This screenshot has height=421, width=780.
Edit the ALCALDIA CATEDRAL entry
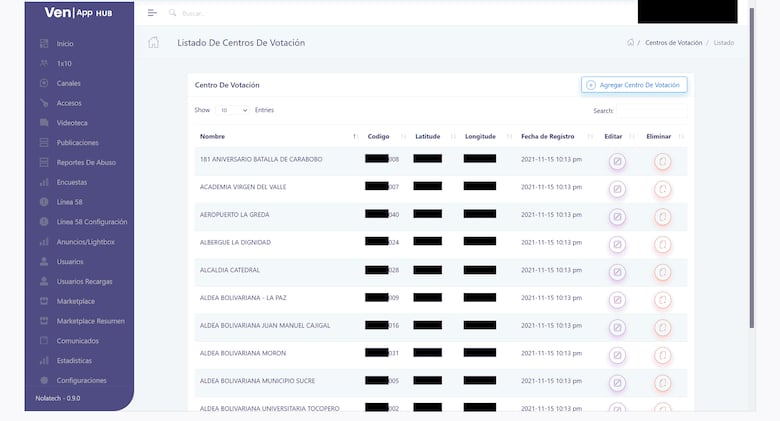(x=617, y=272)
